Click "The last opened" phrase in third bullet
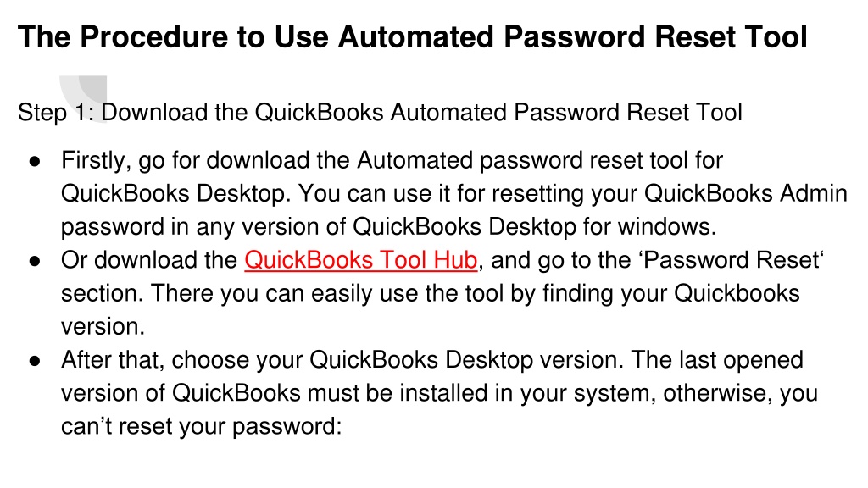 point(717,359)
